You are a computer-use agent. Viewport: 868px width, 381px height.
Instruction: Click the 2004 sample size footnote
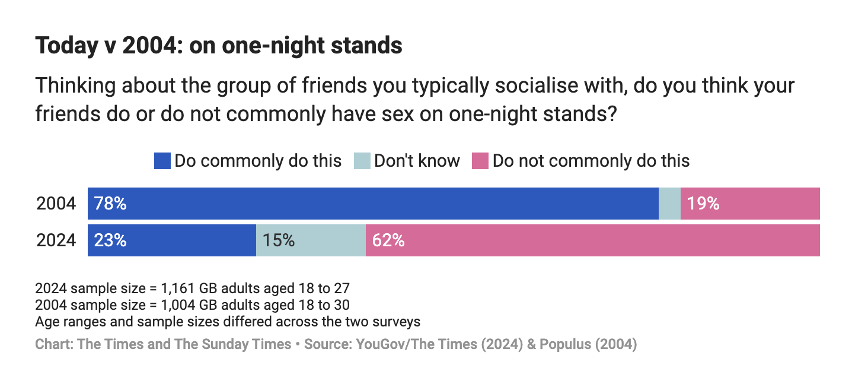tap(192, 306)
